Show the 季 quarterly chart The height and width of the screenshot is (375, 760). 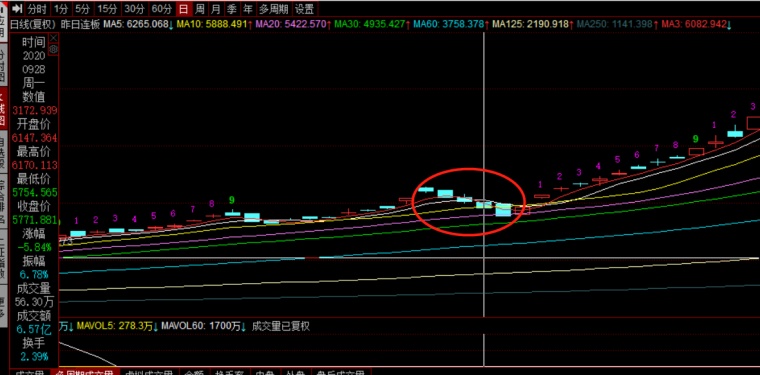[232, 9]
